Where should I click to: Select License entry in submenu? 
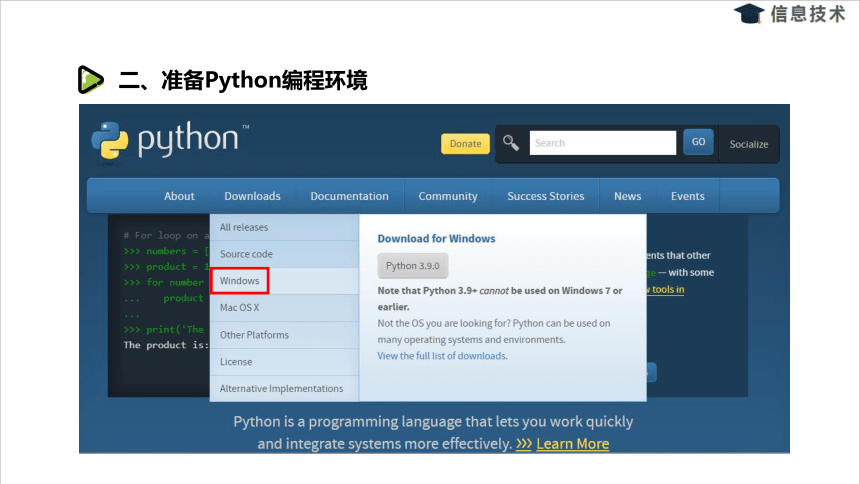(x=284, y=362)
